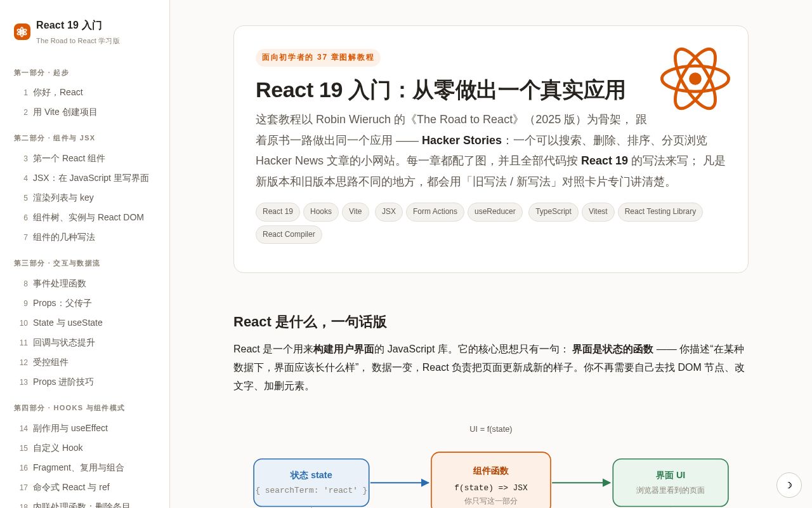Click the 界面 UI diagram box

671,483
